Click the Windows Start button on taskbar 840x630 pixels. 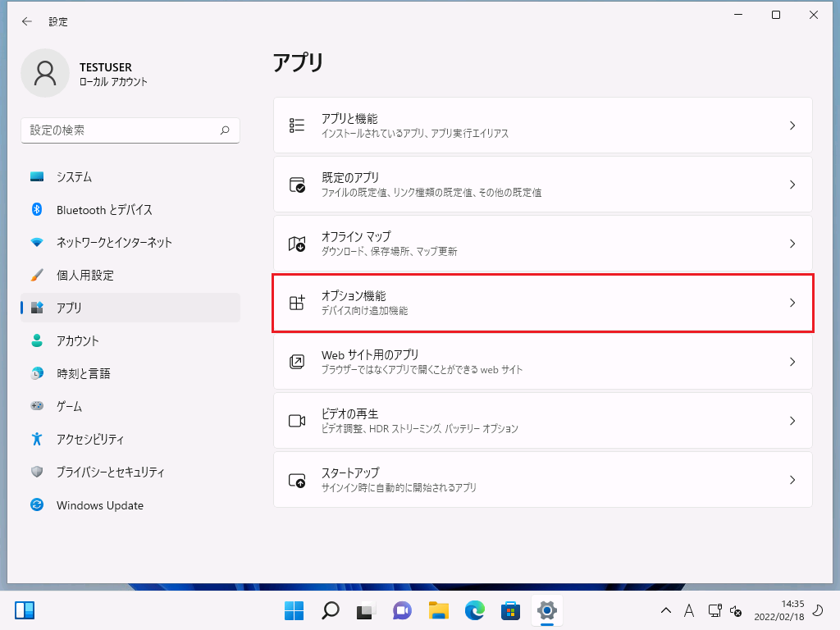pyautogui.click(x=294, y=610)
